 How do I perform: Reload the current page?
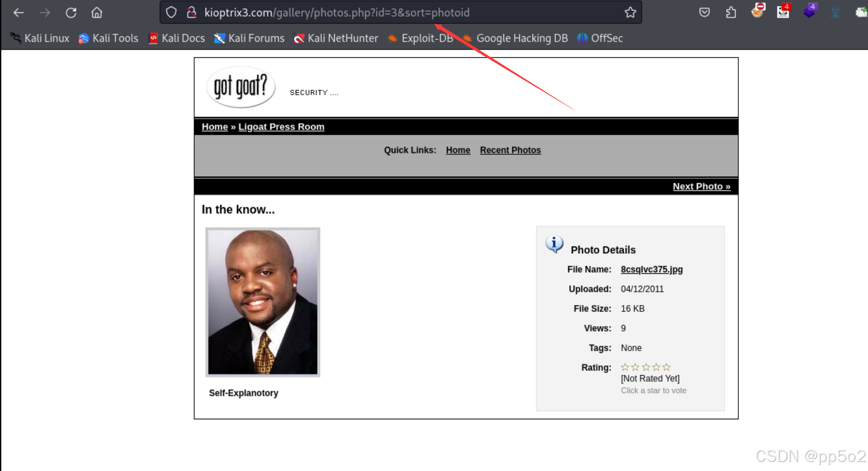[71, 13]
